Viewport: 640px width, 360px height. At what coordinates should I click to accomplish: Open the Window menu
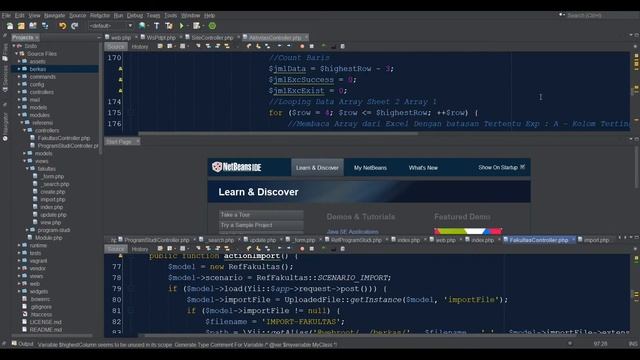pos(190,16)
